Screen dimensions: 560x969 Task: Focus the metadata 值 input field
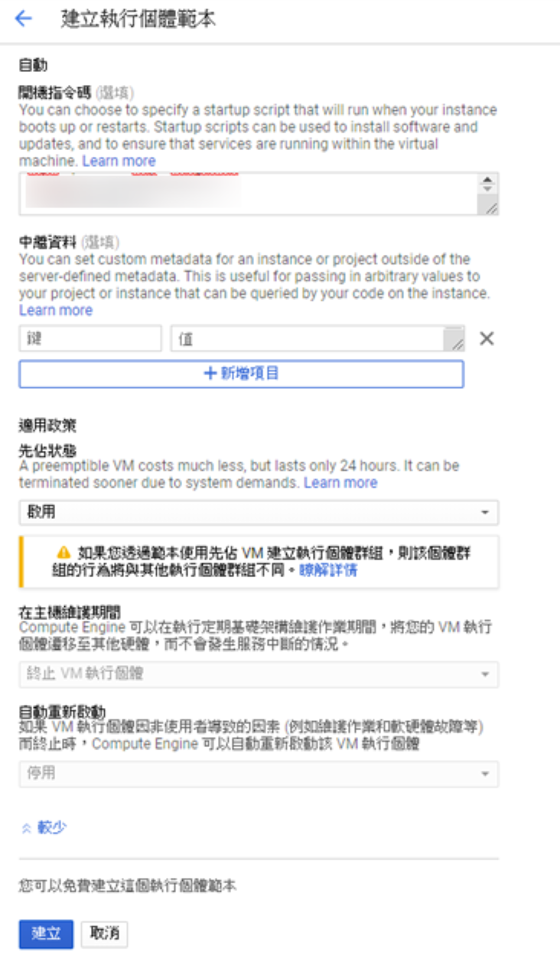point(317,338)
